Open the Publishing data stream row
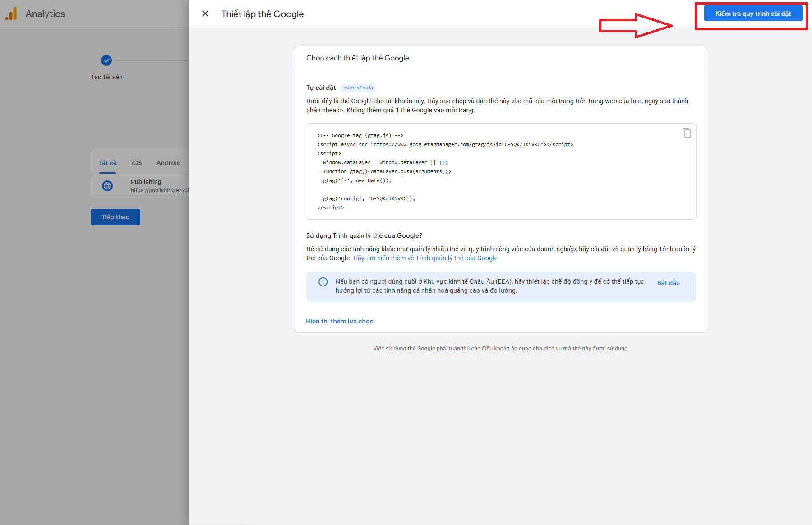Viewport: 812px width, 525px height. [x=140, y=186]
